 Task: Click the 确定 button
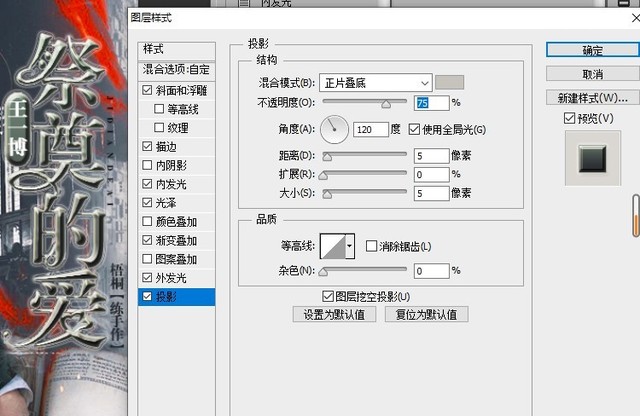[592, 49]
